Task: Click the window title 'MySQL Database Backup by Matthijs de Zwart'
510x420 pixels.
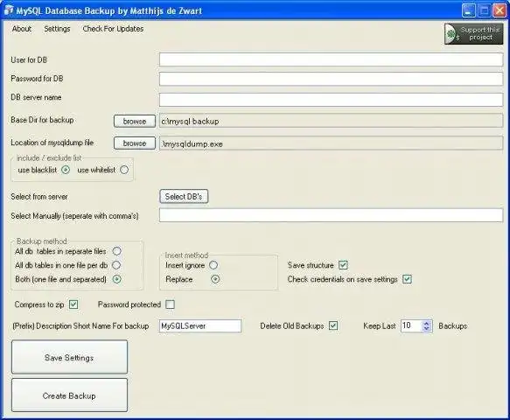Action: pos(109,10)
